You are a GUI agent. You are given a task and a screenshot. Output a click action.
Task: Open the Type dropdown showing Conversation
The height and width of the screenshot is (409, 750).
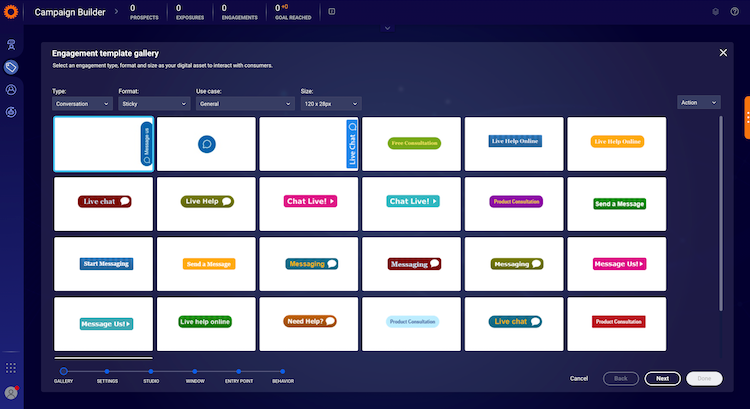[x=82, y=104]
